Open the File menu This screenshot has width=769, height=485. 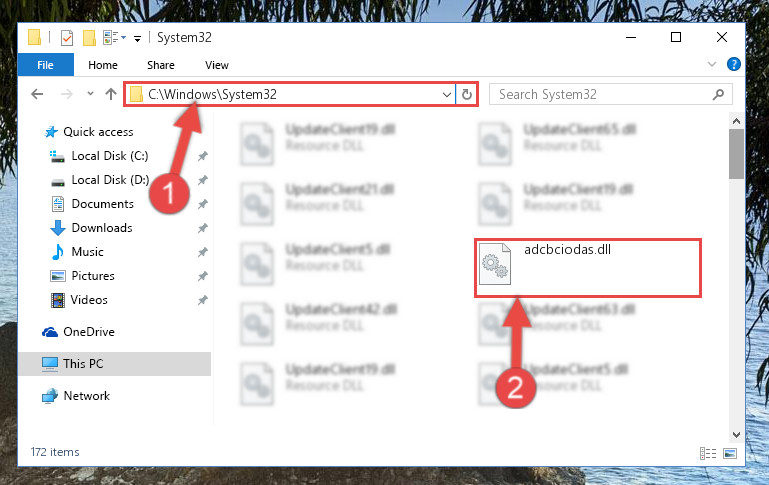[x=46, y=65]
